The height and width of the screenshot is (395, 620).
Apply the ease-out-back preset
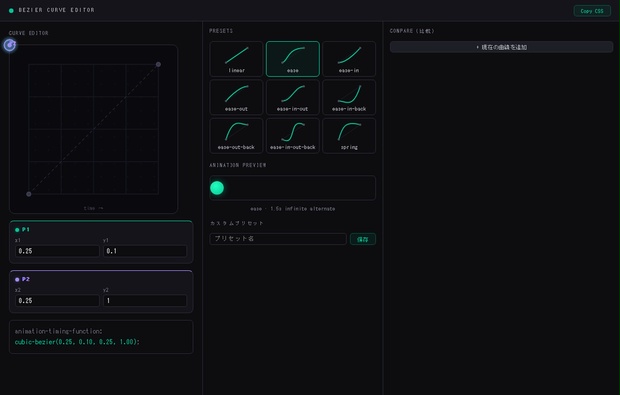click(236, 136)
